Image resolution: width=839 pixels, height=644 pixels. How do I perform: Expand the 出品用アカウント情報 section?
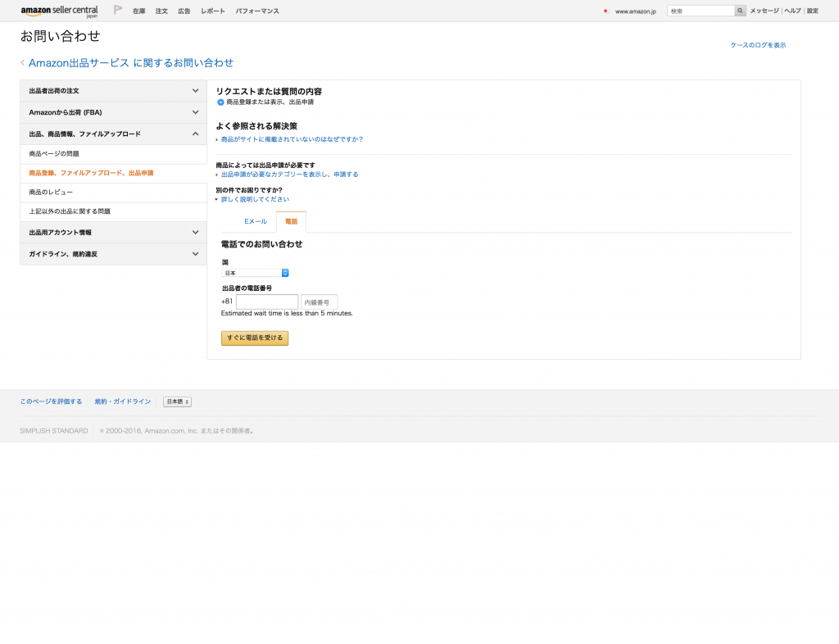tap(113, 233)
